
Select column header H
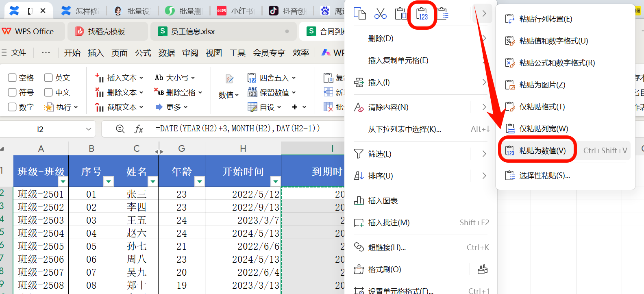tap(243, 148)
